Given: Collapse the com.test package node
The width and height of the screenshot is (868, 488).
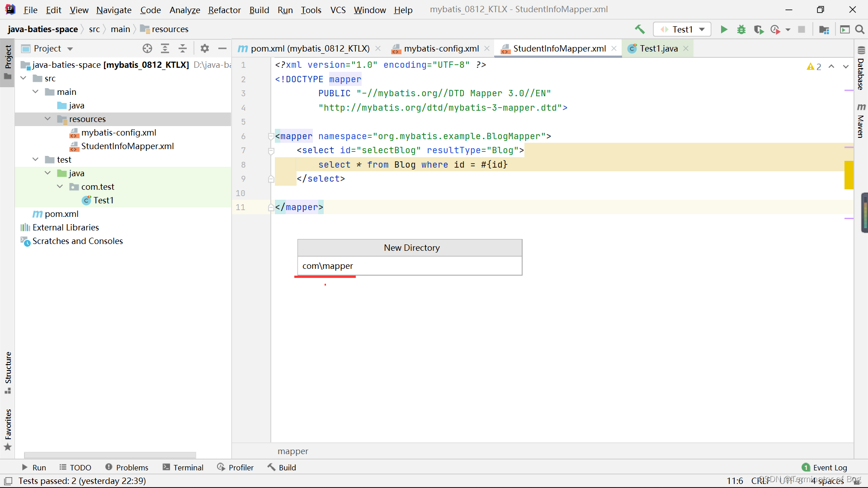Looking at the screenshot, I should [x=60, y=187].
